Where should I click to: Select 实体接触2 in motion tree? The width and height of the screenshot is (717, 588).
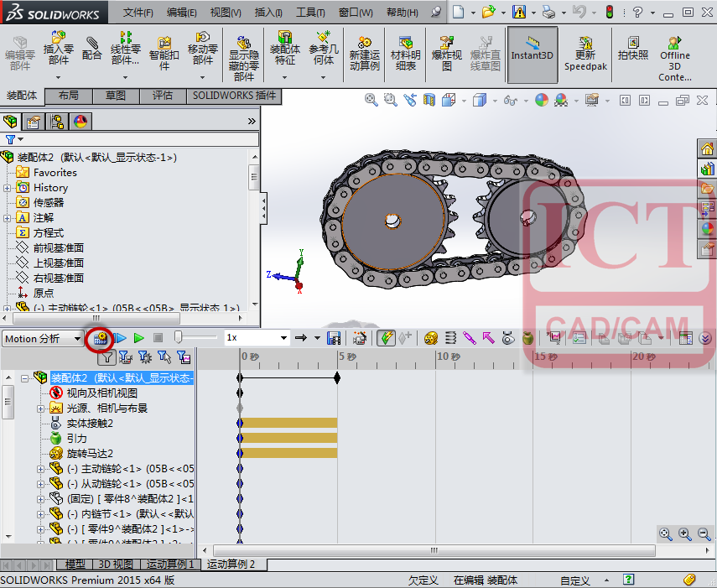[90, 424]
